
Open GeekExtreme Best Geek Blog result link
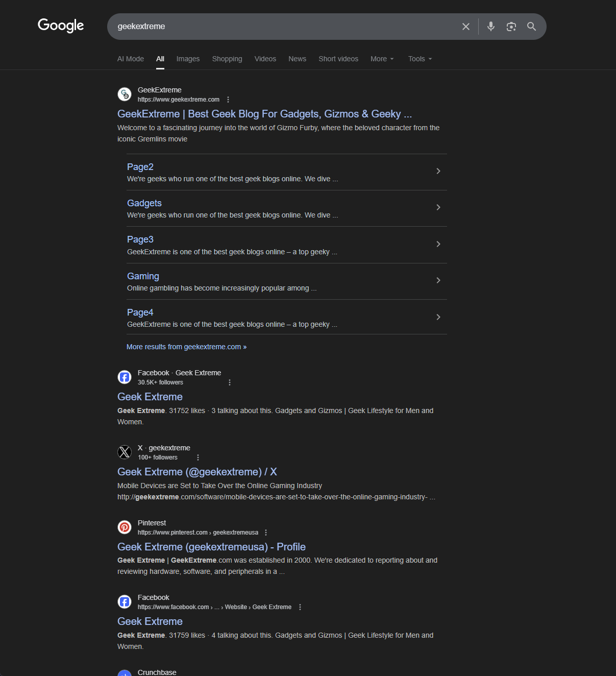coord(264,114)
